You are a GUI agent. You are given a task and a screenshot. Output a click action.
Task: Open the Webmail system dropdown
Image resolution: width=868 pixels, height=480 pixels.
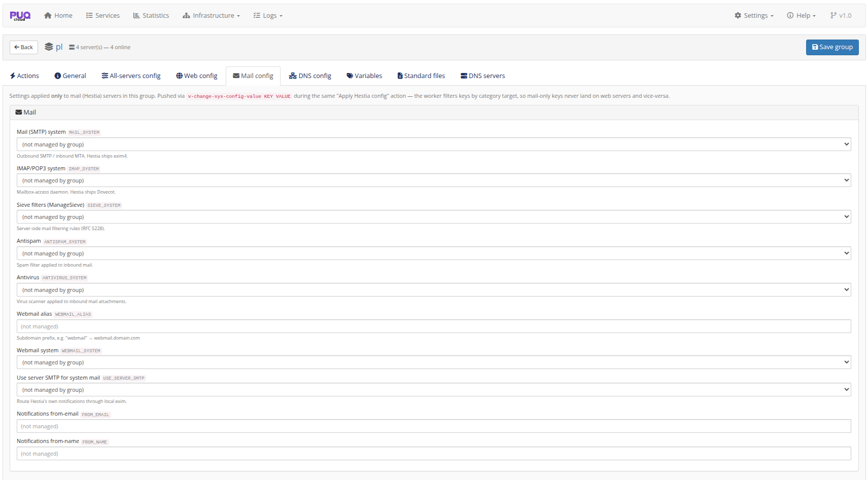[x=434, y=362]
